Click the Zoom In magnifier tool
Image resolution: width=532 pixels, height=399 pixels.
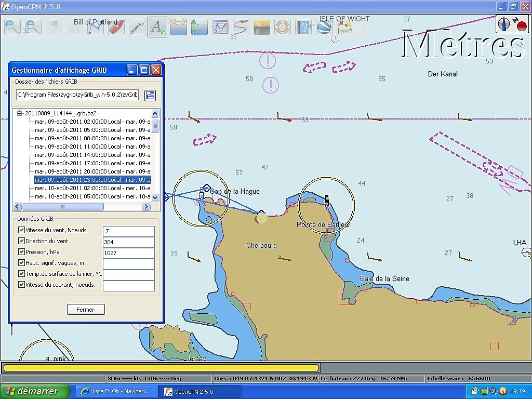click(12, 27)
